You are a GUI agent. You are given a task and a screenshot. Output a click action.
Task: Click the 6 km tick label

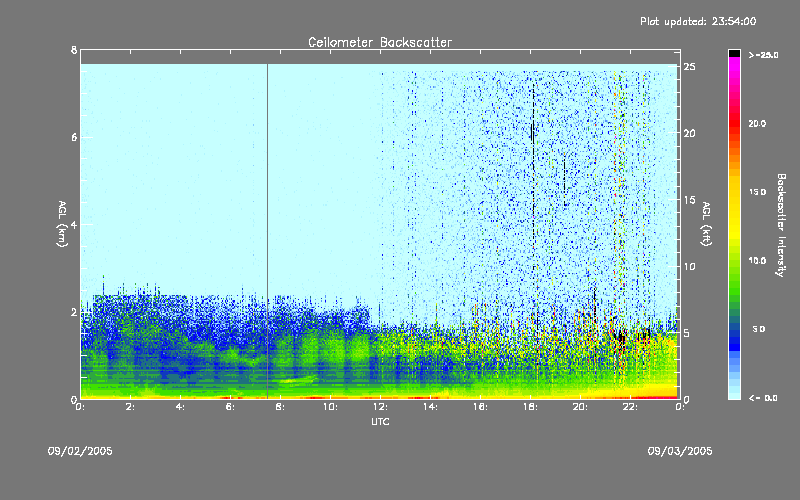click(x=74, y=137)
